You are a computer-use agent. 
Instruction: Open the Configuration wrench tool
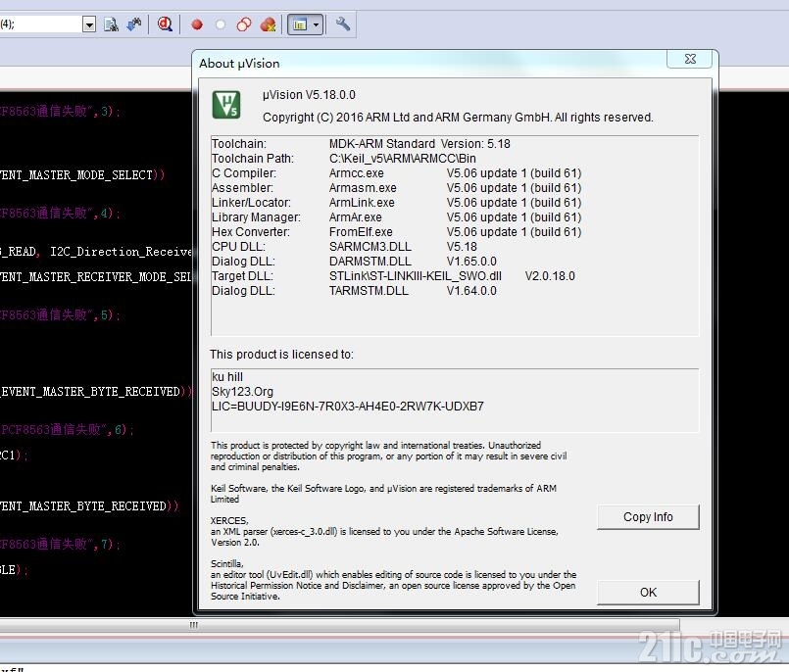point(343,24)
